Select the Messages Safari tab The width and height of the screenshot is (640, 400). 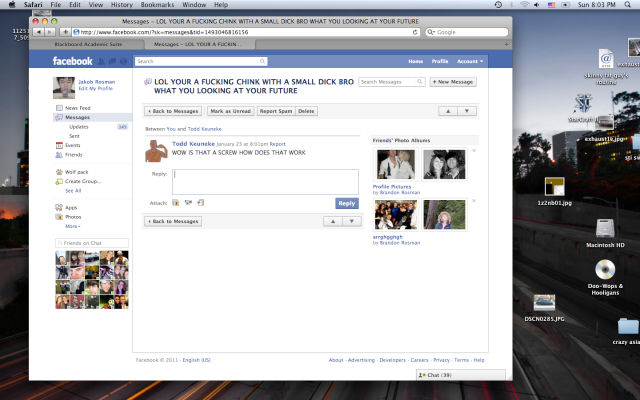200,44
